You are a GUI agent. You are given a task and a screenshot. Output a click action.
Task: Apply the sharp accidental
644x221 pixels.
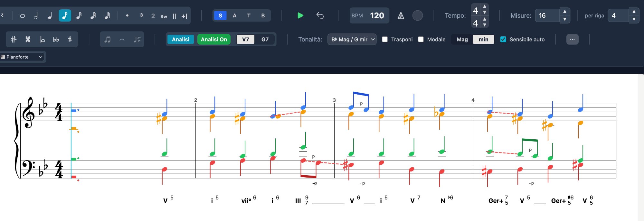coord(14,39)
